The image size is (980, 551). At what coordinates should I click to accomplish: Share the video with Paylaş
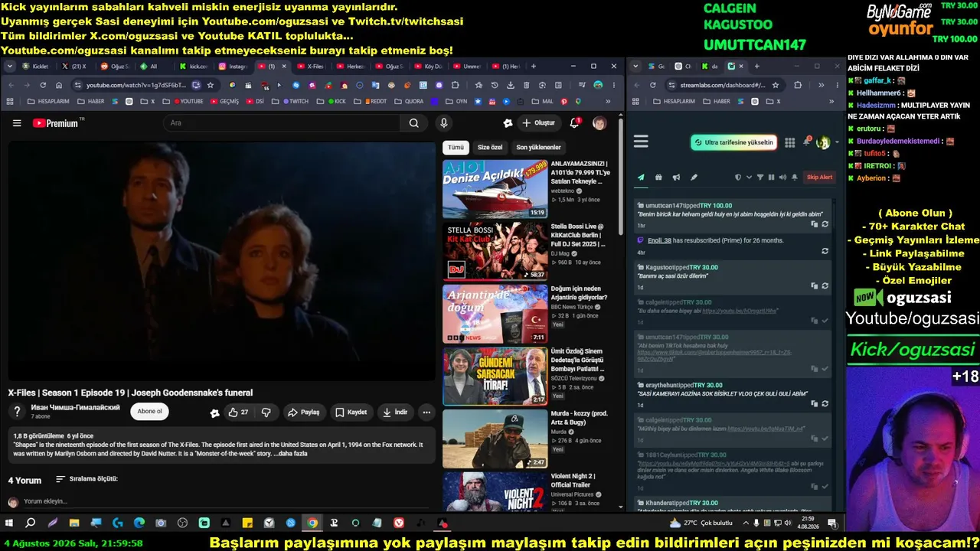tap(303, 412)
